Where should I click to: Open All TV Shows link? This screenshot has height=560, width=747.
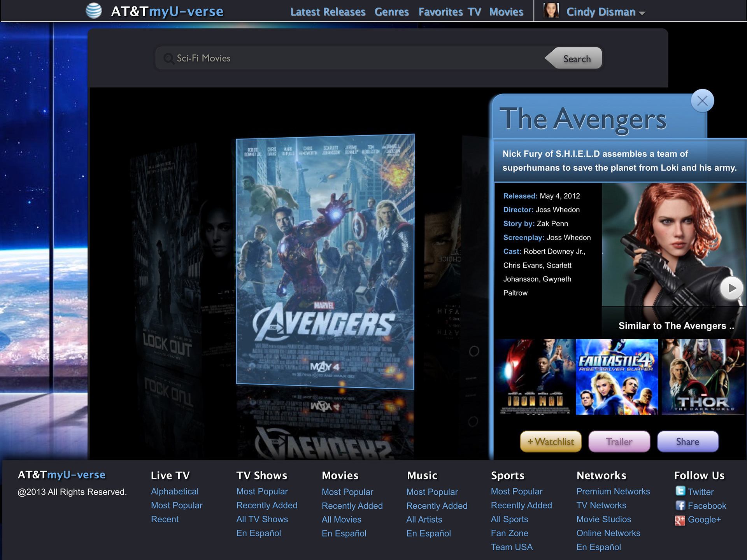(262, 519)
